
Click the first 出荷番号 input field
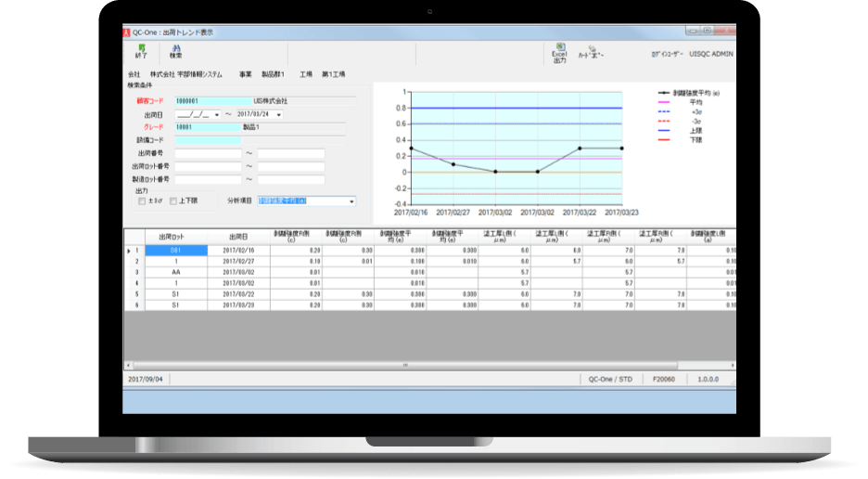pos(208,154)
